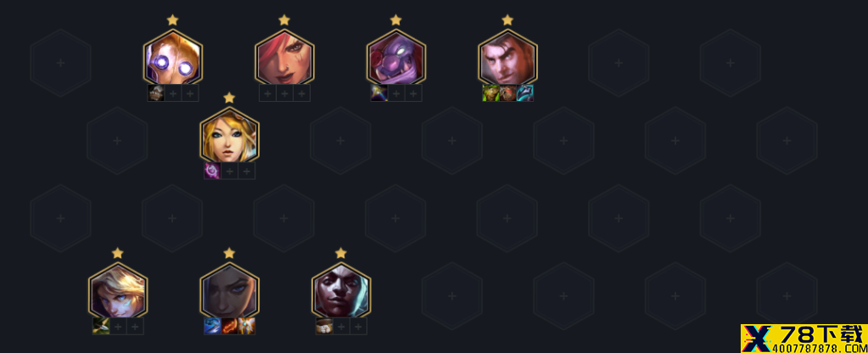Select the hooded blue-eyed champion on bottom row

(x=229, y=293)
